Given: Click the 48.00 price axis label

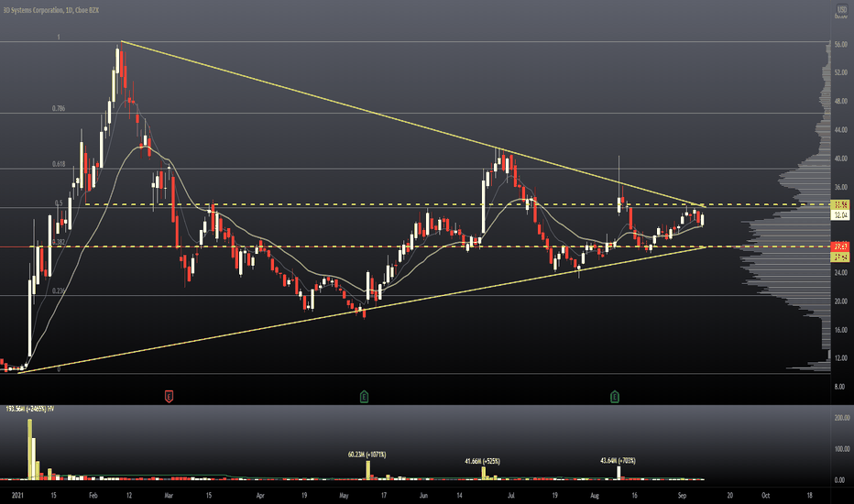Looking at the screenshot, I should click(x=840, y=102).
